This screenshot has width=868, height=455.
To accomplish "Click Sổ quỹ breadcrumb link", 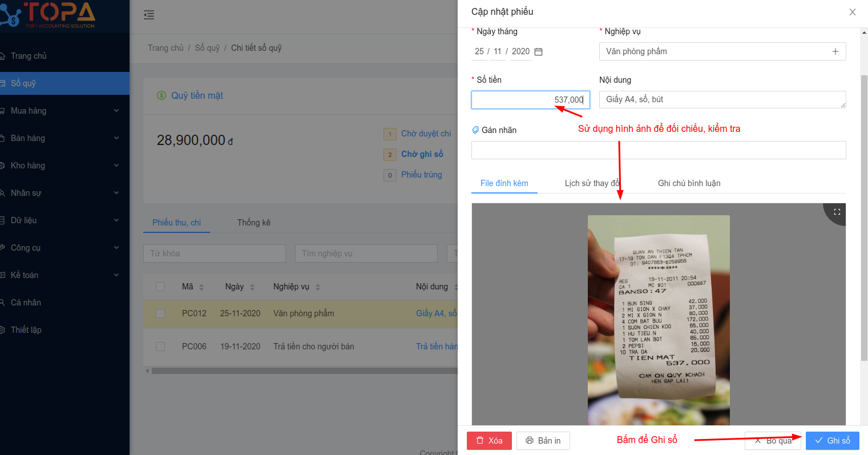I will (207, 48).
